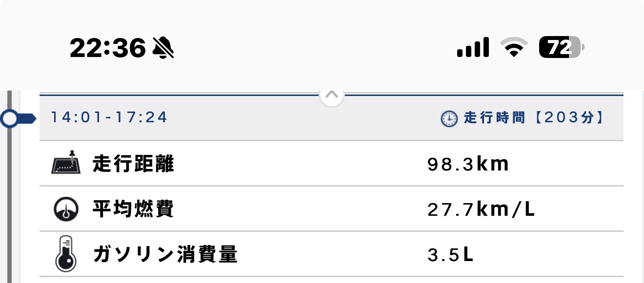Tap the cellular signal bars icon
Image resolution: width=644 pixels, height=283 pixels.
coord(473,47)
